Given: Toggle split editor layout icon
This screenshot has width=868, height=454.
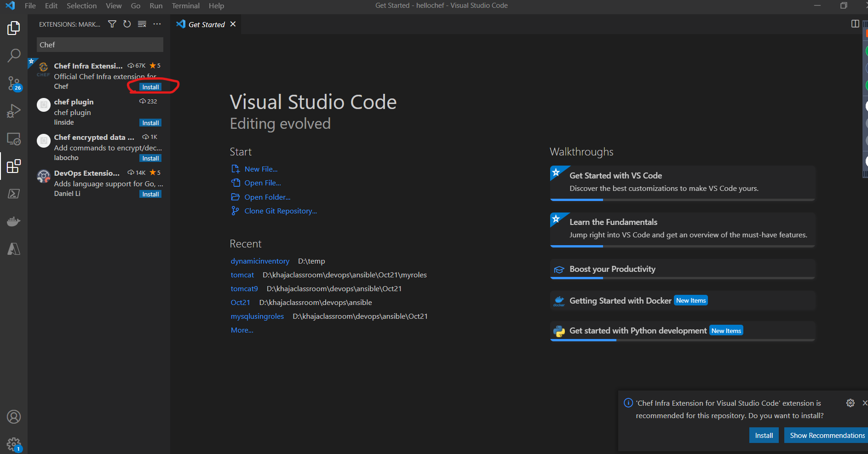Looking at the screenshot, I should click(855, 24).
